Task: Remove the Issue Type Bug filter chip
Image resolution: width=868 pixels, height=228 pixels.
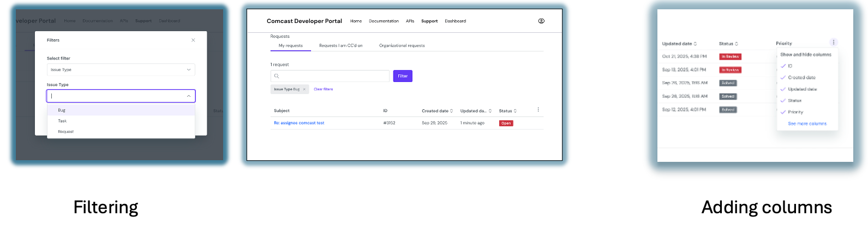Action: coord(304,89)
